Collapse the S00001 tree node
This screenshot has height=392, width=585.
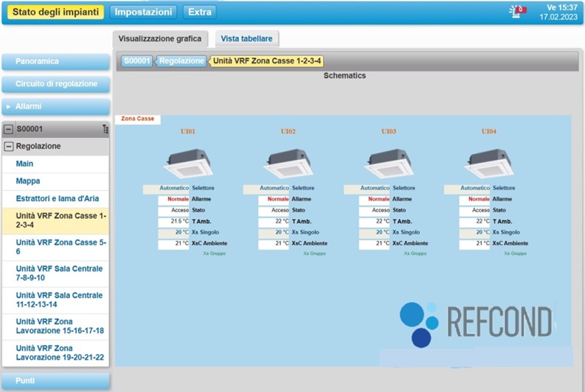click(x=9, y=129)
